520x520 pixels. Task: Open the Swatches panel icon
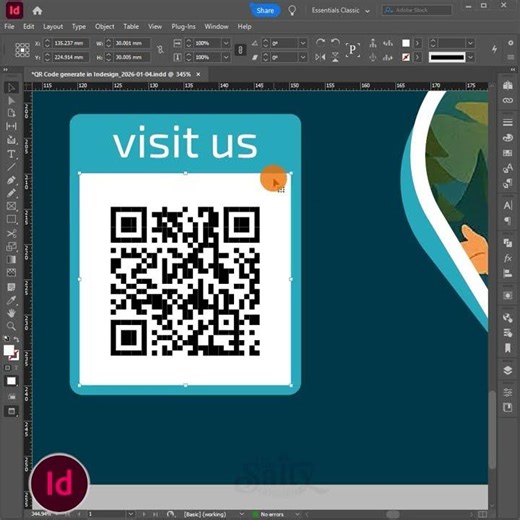(x=508, y=153)
